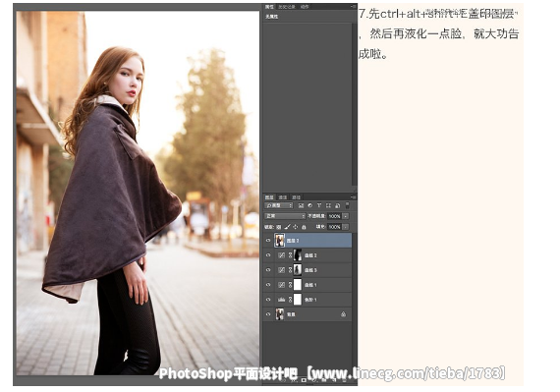The image size is (560, 392).
Task: Filter layers by adjustment layer icon
Action: click(309, 205)
